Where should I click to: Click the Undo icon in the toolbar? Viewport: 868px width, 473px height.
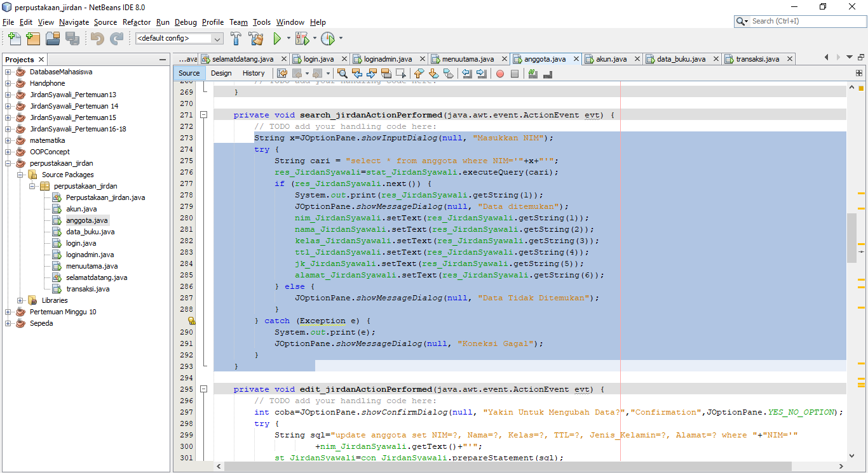click(98, 38)
